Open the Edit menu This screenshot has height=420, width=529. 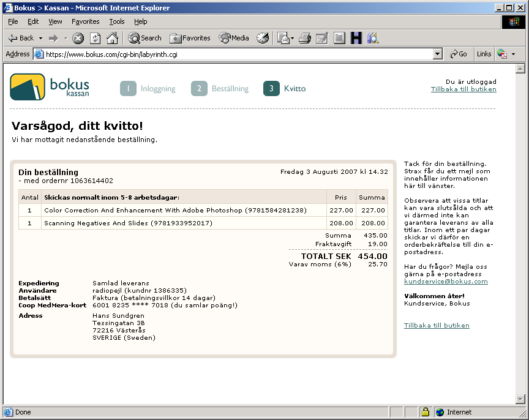pyautogui.click(x=33, y=21)
